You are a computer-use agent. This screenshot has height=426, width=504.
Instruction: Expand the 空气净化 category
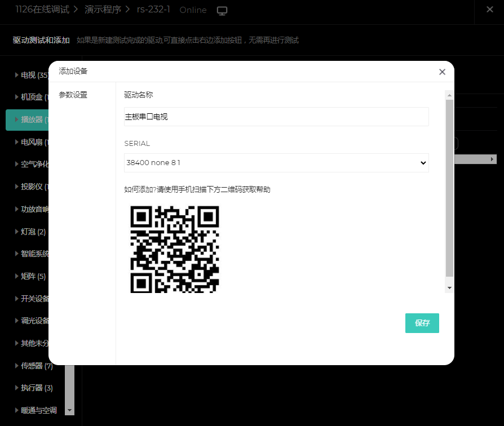point(16,164)
